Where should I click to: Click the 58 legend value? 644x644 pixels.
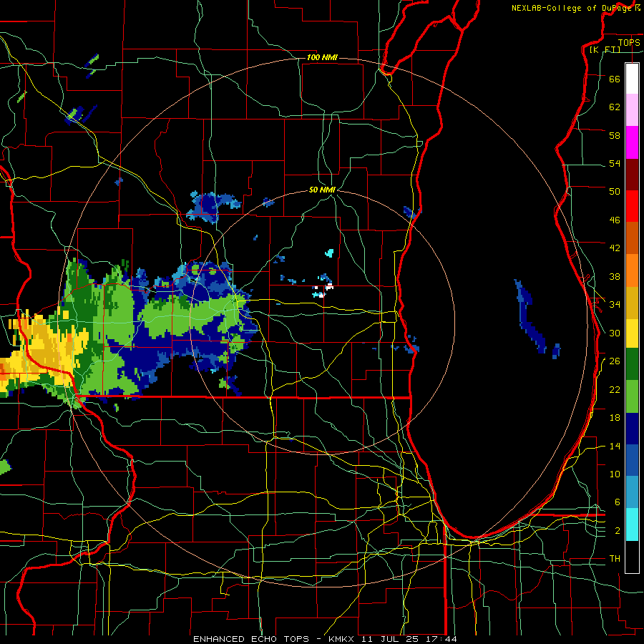pyautogui.click(x=615, y=135)
